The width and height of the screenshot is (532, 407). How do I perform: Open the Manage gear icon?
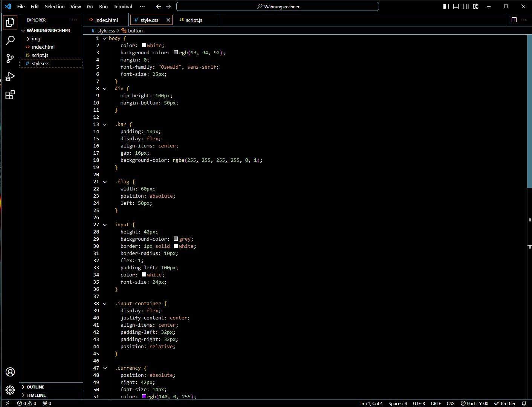[x=10, y=390]
